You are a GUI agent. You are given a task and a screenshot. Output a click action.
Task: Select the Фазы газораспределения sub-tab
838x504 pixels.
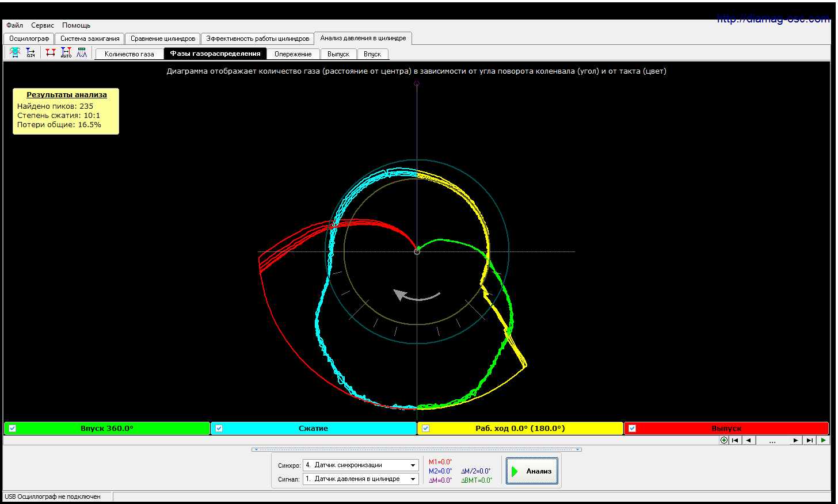point(215,54)
